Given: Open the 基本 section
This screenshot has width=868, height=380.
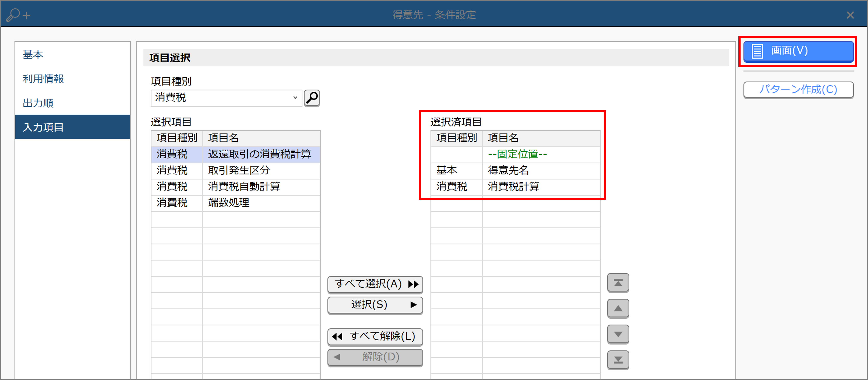Looking at the screenshot, I should [x=72, y=54].
